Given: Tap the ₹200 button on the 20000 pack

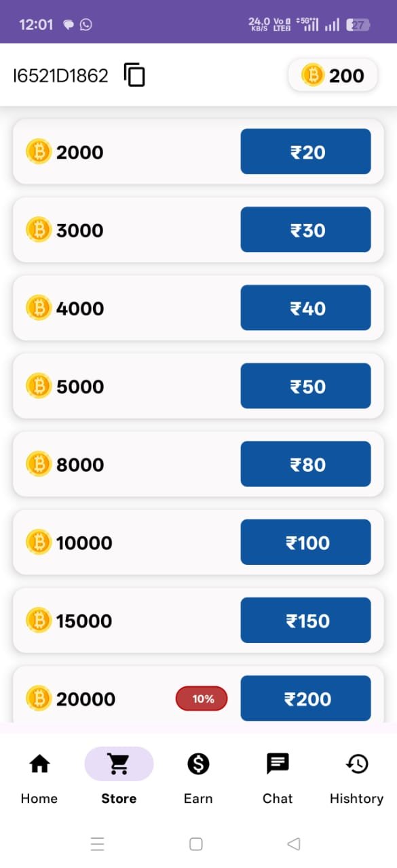Looking at the screenshot, I should coord(305,698).
